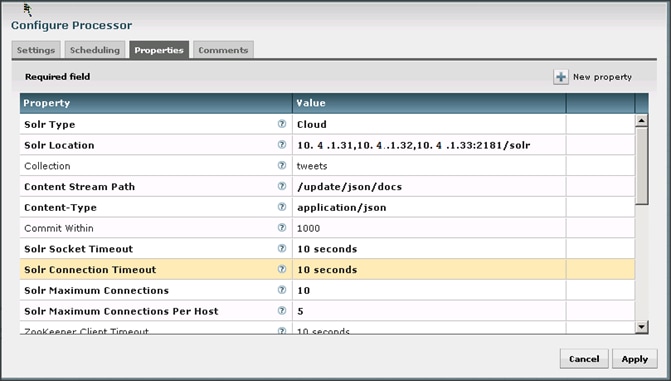This screenshot has height=381, width=671.
Task: Click the New property label
Action: click(603, 77)
